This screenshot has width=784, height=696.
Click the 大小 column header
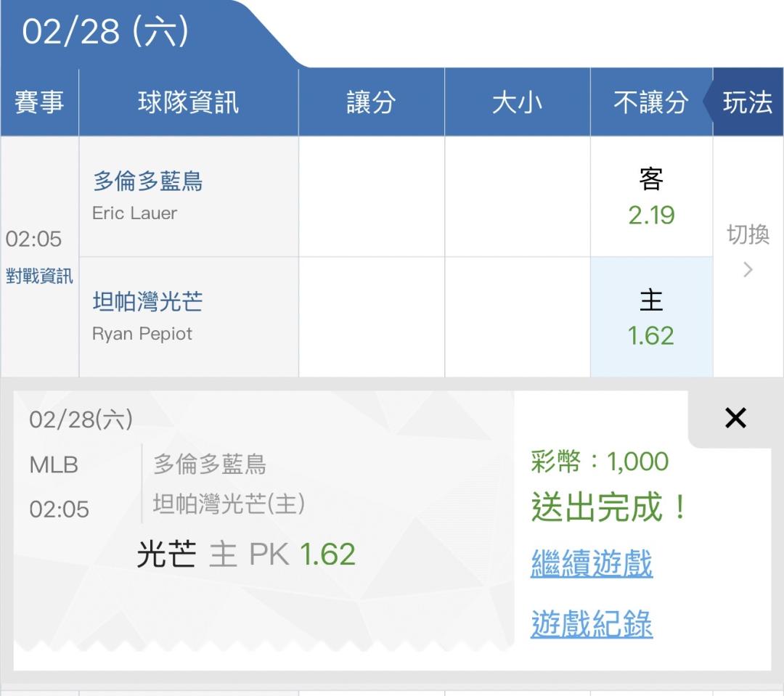point(517,102)
